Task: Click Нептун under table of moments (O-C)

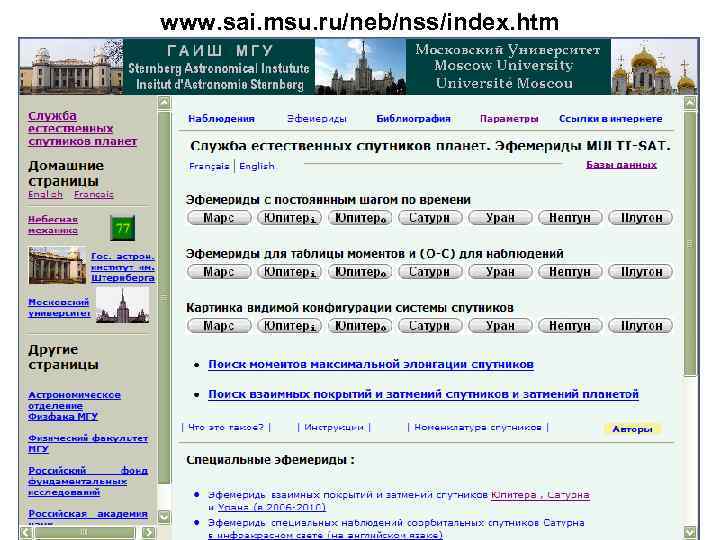Action: 570,272
